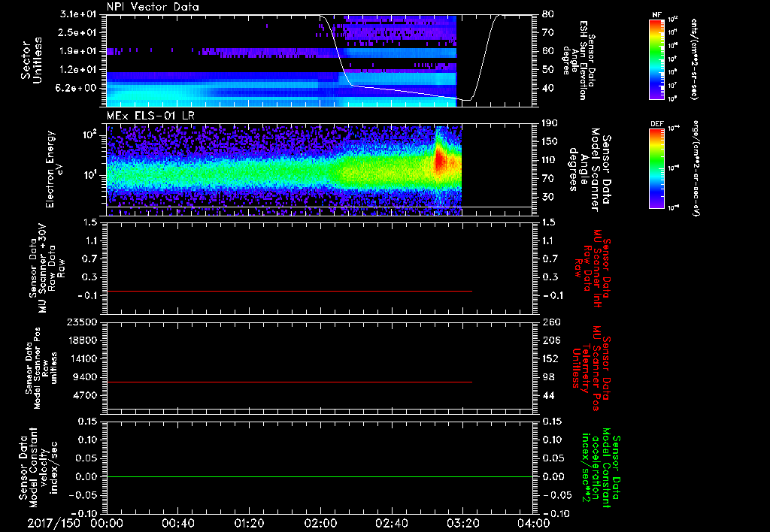770x532 pixels.
Task: Click the 2.5e+01 sector tick label
Action: (x=78, y=33)
